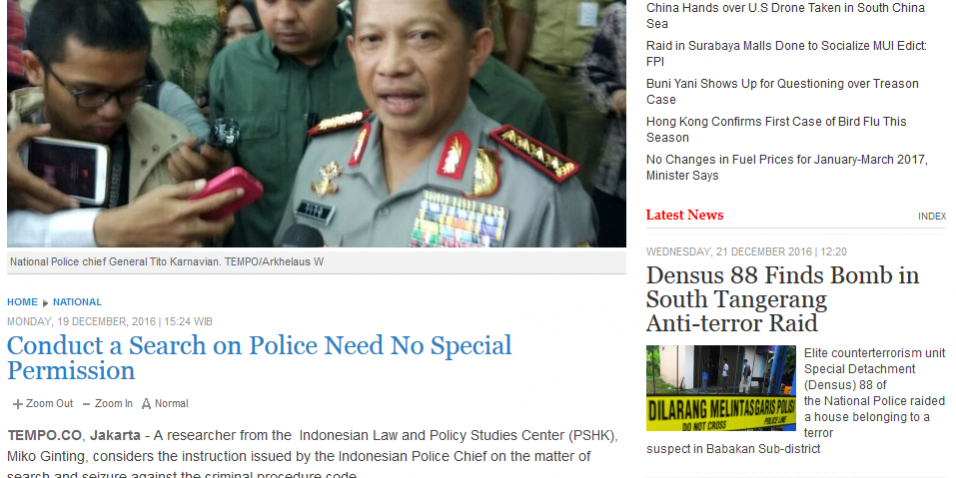Open the article headline about police search permission

tap(259, 357)
